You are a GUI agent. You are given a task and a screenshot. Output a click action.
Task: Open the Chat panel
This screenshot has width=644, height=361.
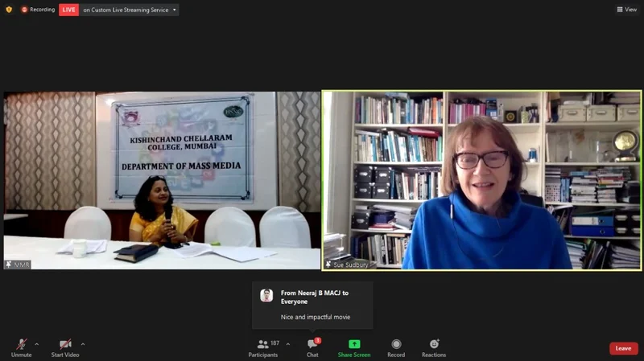point(312,345)
